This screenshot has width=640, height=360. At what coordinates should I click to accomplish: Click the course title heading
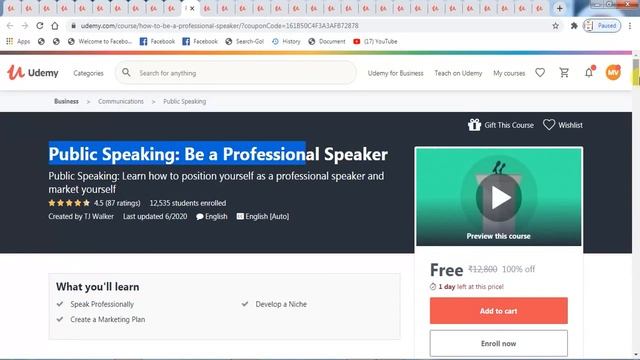point(218,154)
